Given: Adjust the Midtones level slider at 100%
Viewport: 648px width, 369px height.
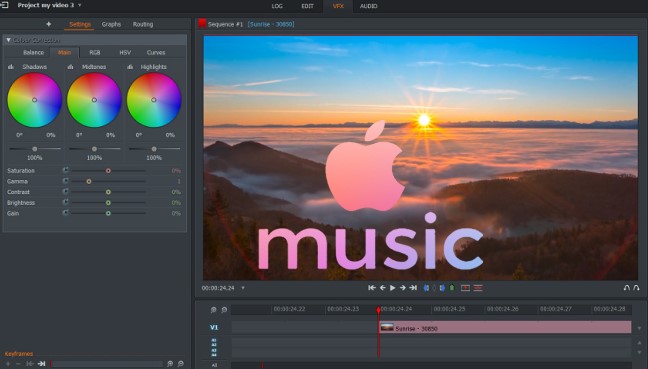Looking at the screenshot, I should coord(94,149).
